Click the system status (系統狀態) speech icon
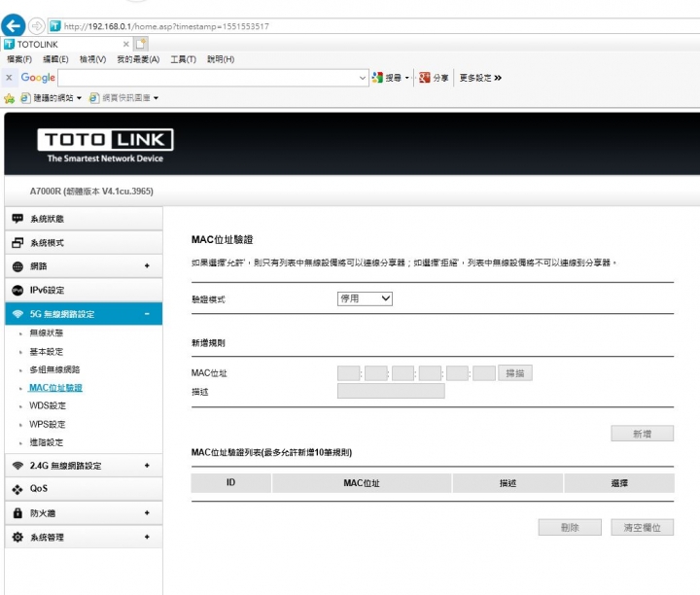This screenshot has width=700, height=595. click(x=17, y=219)
